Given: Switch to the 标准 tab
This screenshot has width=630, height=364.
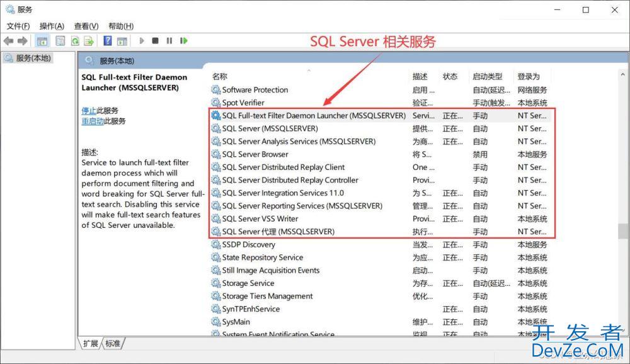Looking at the screenshot, I should tap(113, 343).
